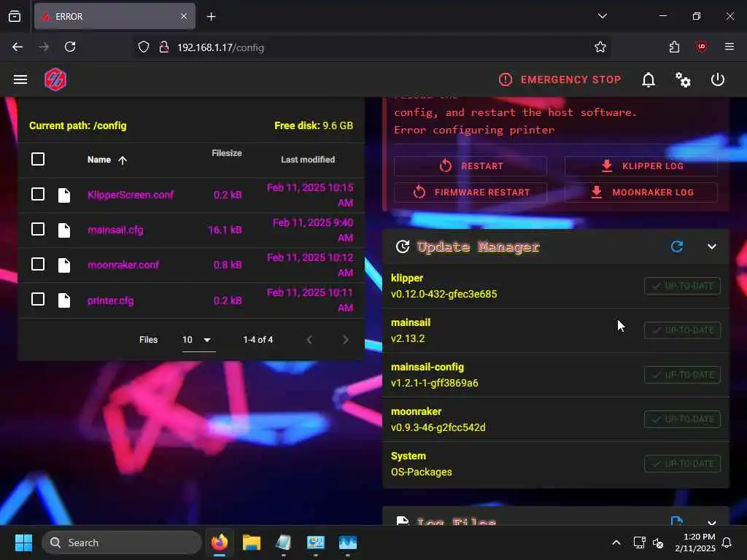747x560 pixels.
Task: Sort files by Name column
Action: [107, 160]
